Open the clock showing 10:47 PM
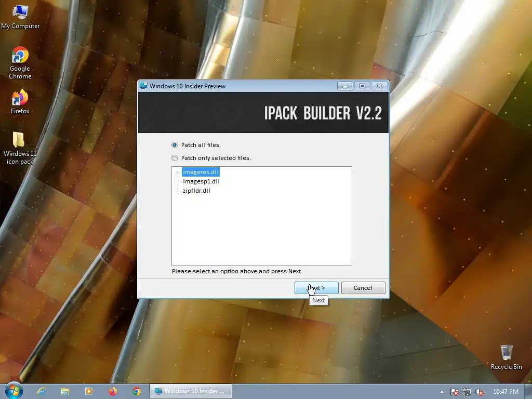The image size is (532, 399). [x=506, y=392]
